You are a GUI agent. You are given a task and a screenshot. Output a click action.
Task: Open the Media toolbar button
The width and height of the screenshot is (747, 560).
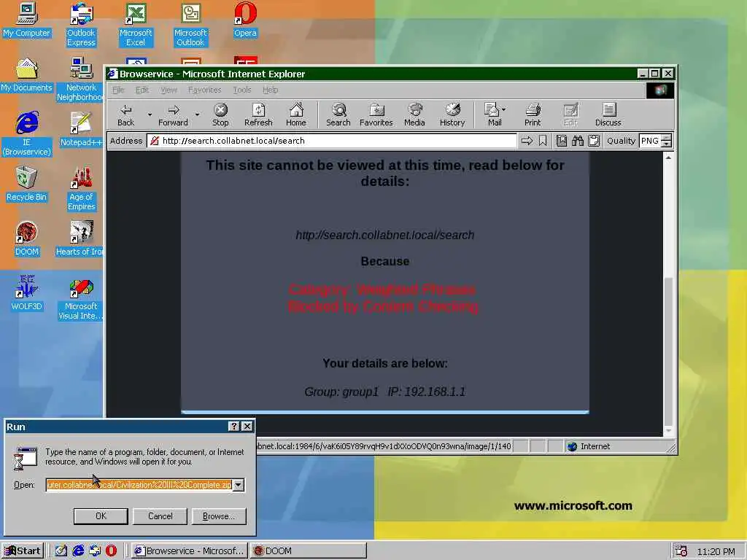click(414, 114)
